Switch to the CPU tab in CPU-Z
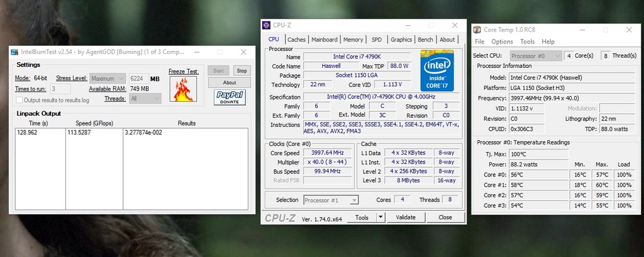The height and width of the screenshot is (257, 644). point(274,39)
